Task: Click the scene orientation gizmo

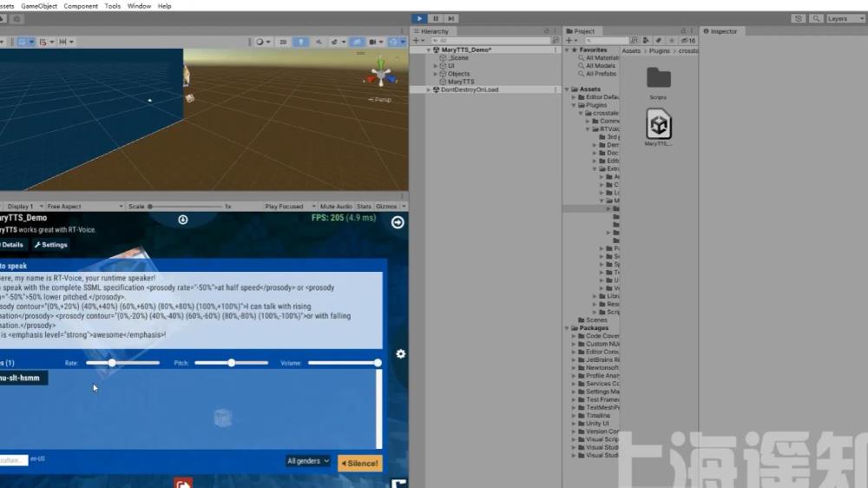Action: coord(380,72)
